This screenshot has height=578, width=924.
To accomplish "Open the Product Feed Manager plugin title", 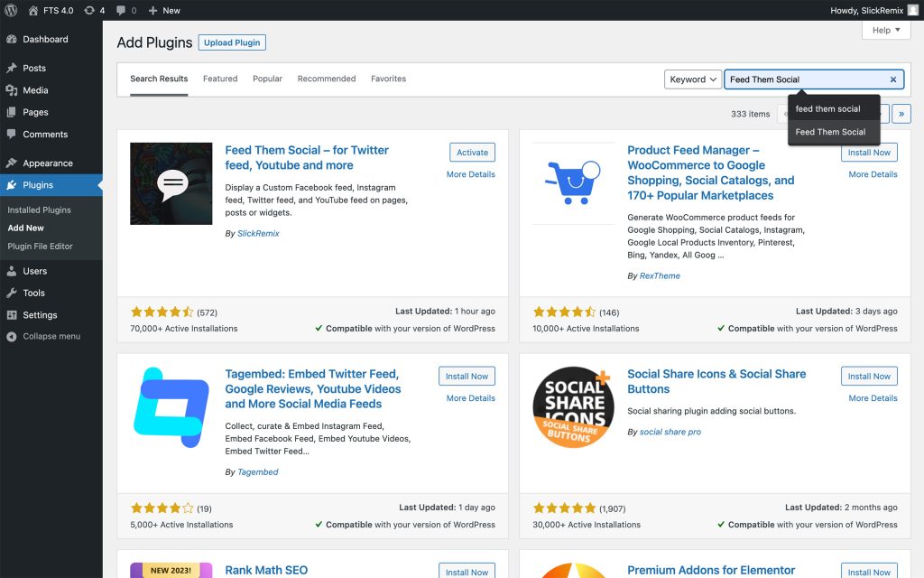I will click(x=711, y=172).
